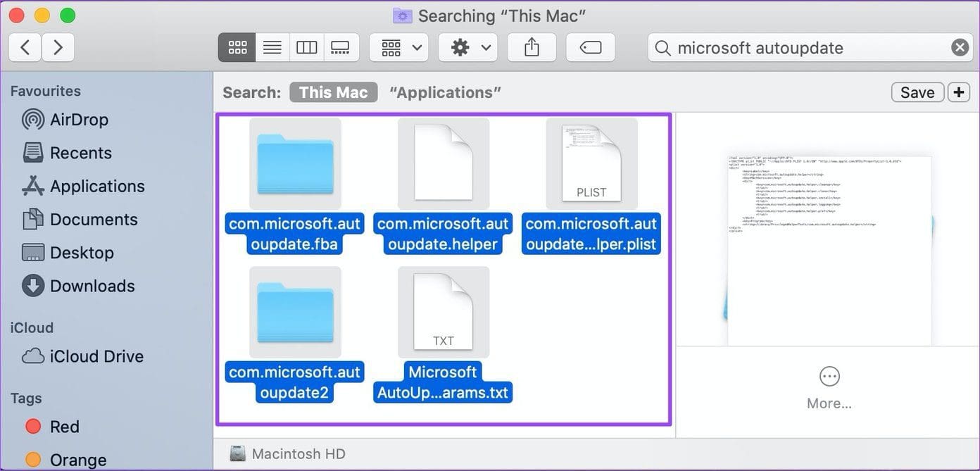Select the com.microsoft.autoupdate2 folder icon

pos(295,312)
